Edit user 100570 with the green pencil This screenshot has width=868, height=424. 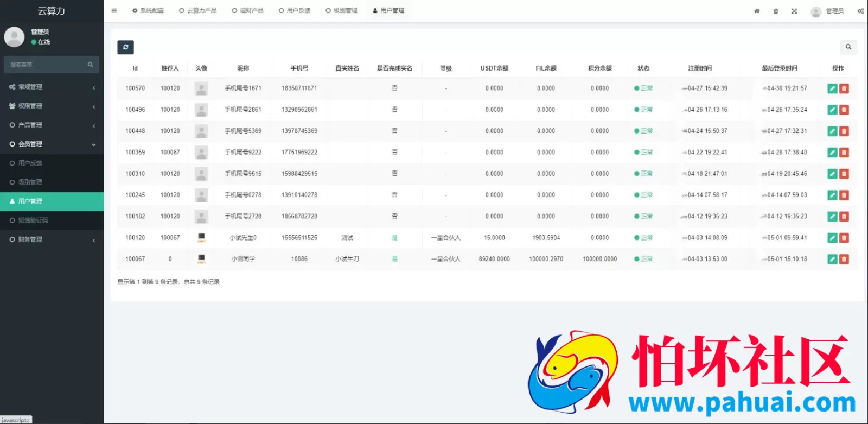(x=832, y=88)
